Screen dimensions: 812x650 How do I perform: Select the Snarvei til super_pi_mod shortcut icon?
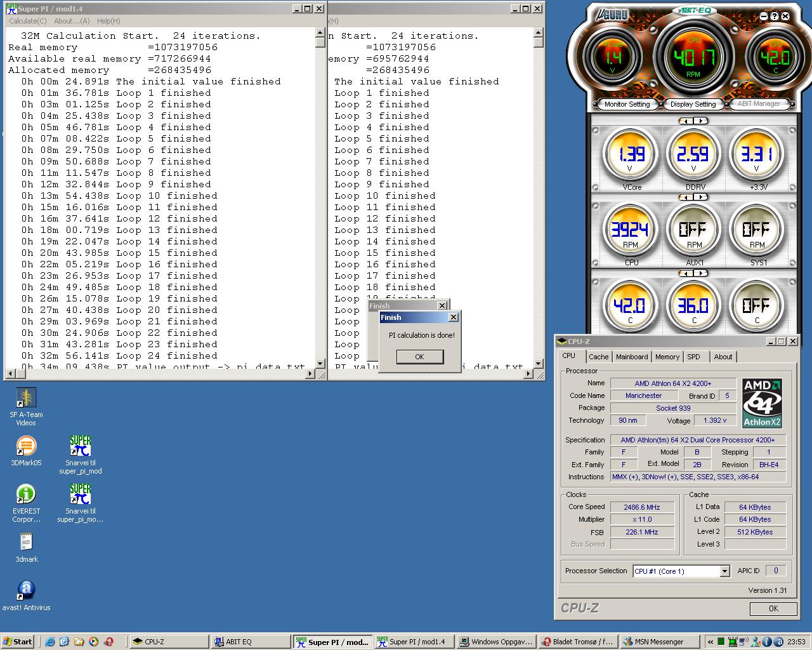81,454
